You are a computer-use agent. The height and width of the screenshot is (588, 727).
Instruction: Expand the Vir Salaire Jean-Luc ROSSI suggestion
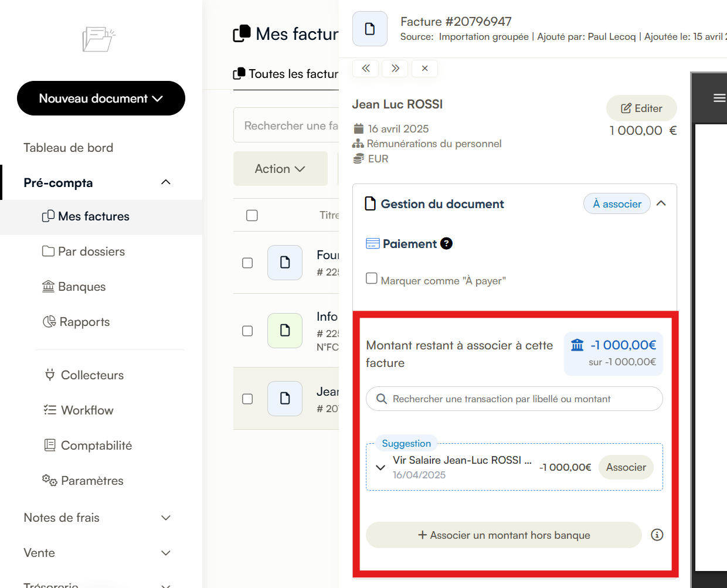pyautogui.click(x=381, y=467)
